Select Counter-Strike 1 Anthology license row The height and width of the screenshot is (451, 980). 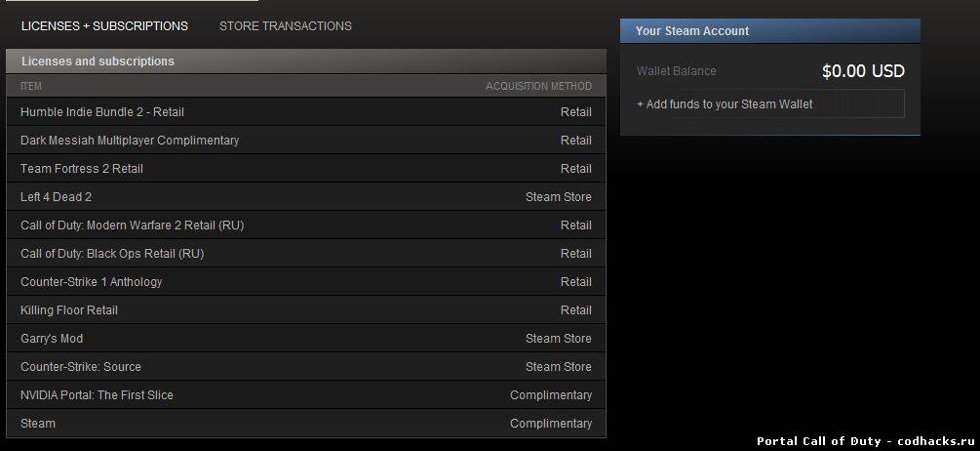pos(305,282)
